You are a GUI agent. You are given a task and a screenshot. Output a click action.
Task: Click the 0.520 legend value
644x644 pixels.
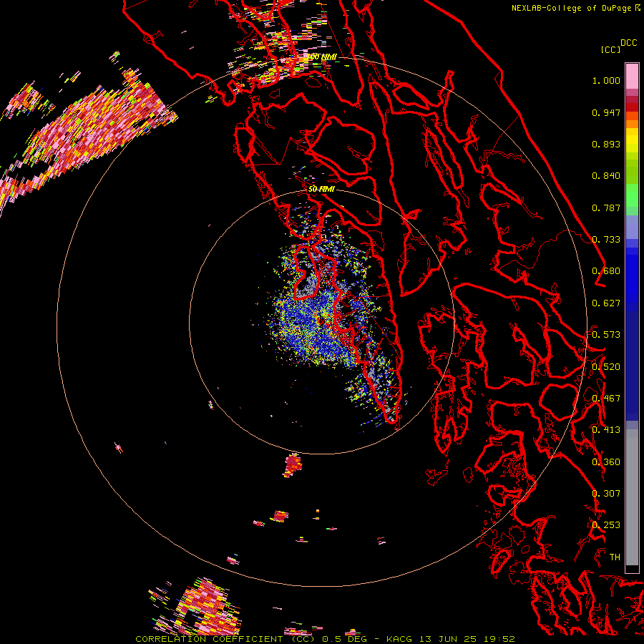(606, 367)
